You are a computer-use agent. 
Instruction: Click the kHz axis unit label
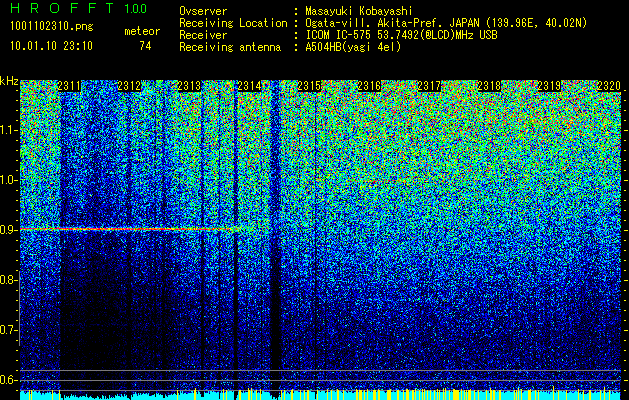coord(9,81)
